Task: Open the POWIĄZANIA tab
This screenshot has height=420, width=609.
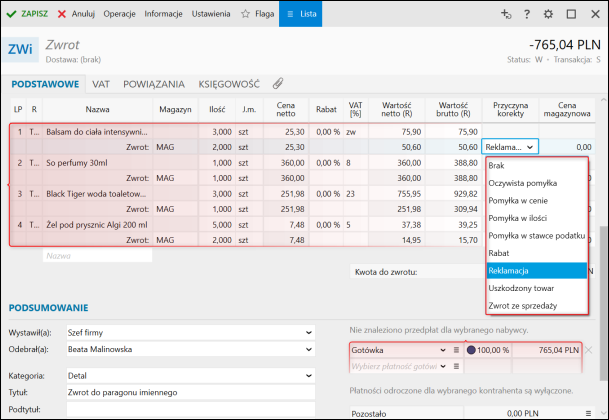Action: coord(153,83)
